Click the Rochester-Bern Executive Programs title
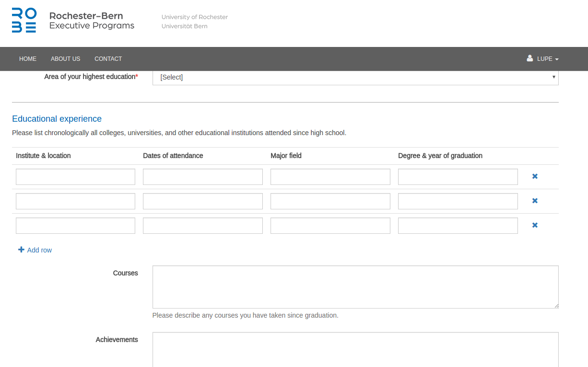Viewport: 588px width, 367px height. [92, 21]
